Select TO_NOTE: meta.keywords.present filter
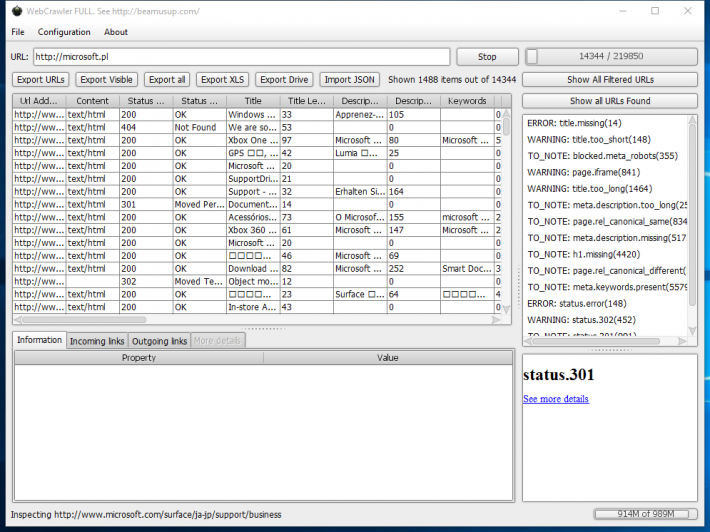This screenshot has width=710, height=532. point(605,287)
